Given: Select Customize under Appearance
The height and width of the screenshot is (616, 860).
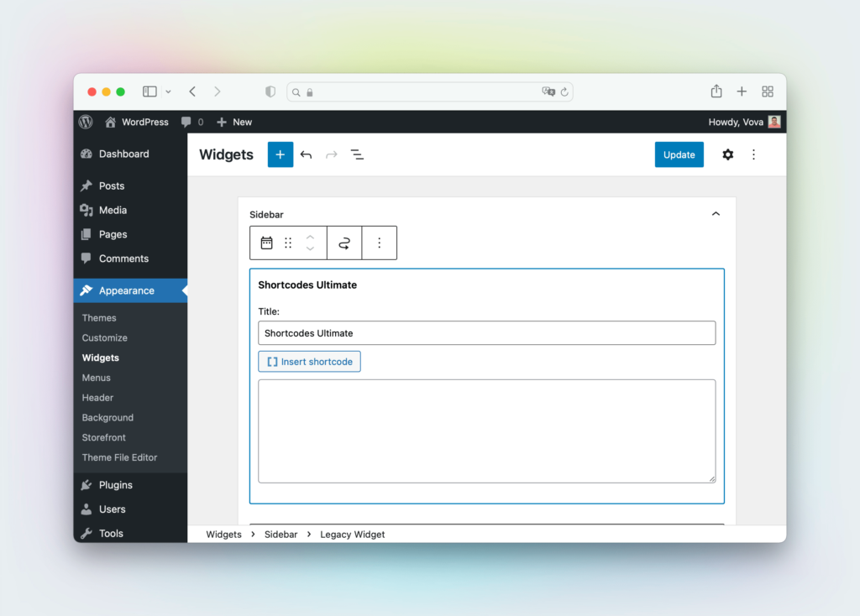Looking at the screenshot, I should click(105, 338).
